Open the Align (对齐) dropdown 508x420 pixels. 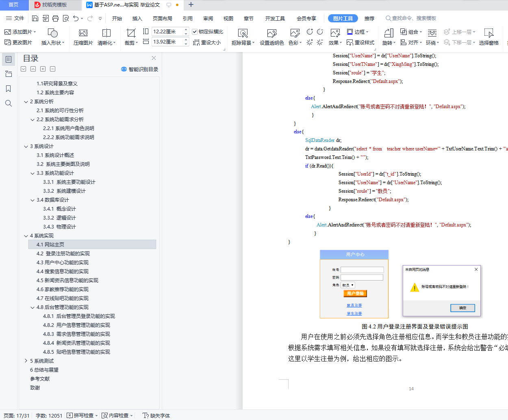coord(411,42)
